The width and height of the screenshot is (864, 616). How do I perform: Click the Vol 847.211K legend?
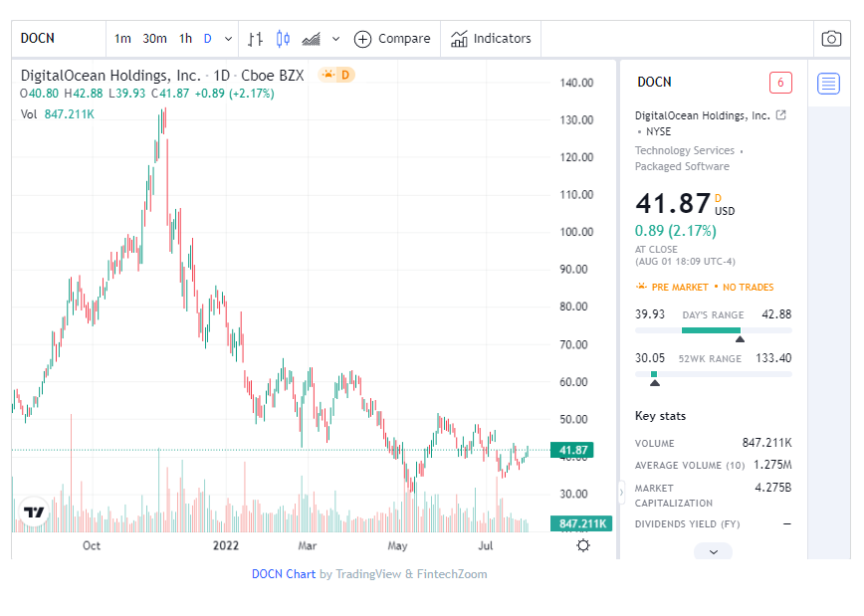tap(58, 114)
